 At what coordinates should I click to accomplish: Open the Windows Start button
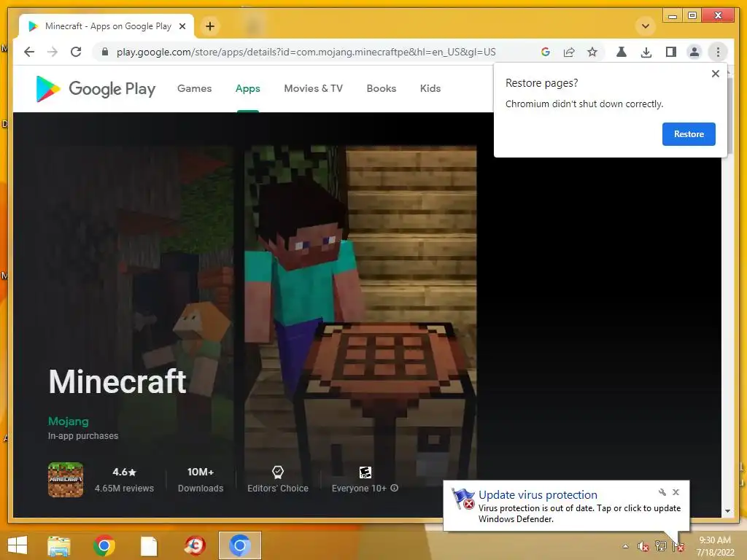pos(18,545)
